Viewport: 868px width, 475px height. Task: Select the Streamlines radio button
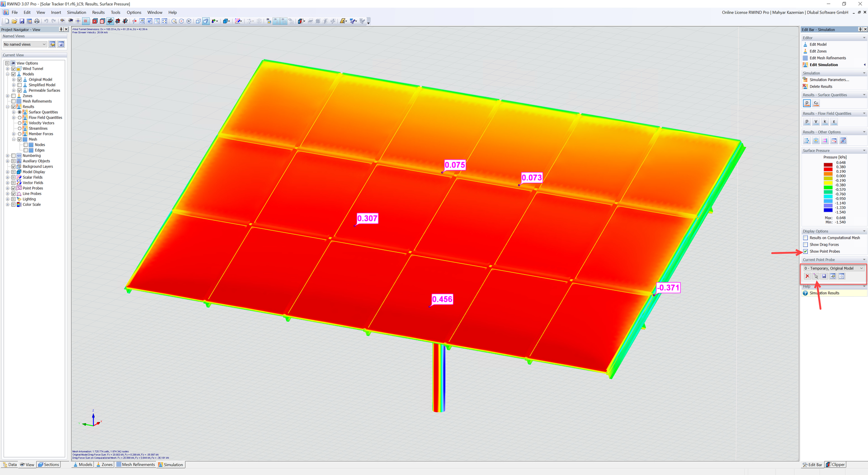pos(19,128)
